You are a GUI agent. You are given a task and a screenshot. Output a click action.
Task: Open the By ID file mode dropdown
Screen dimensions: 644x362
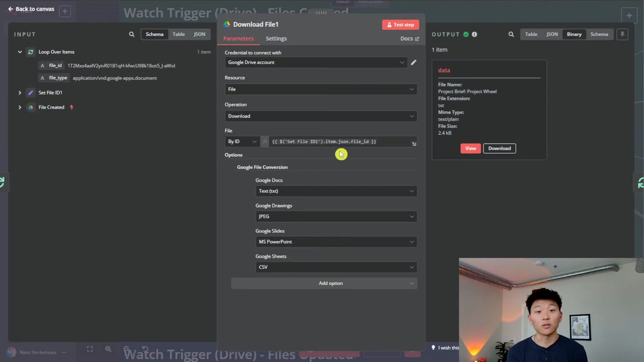coord(242,142)
